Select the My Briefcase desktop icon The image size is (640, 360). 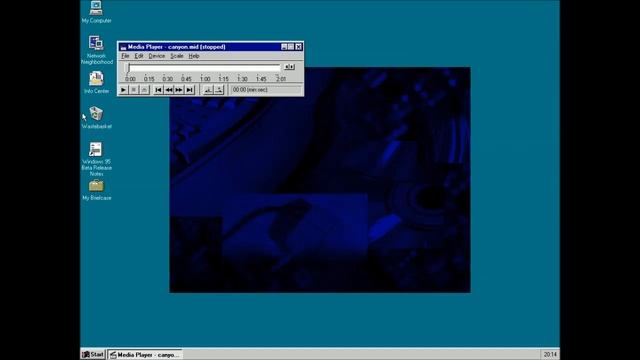pyautogui.click(x=96, y=190)
